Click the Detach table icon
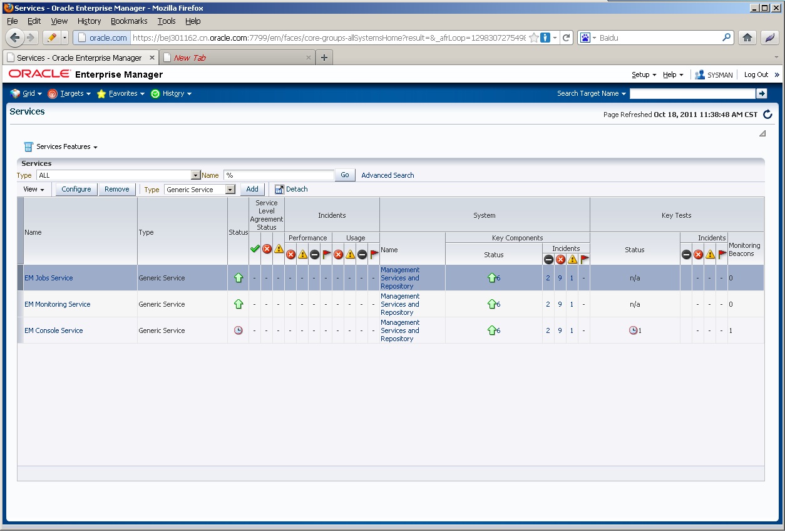The image size is (785, 532). pyautogui.click(x=279, y=189)
